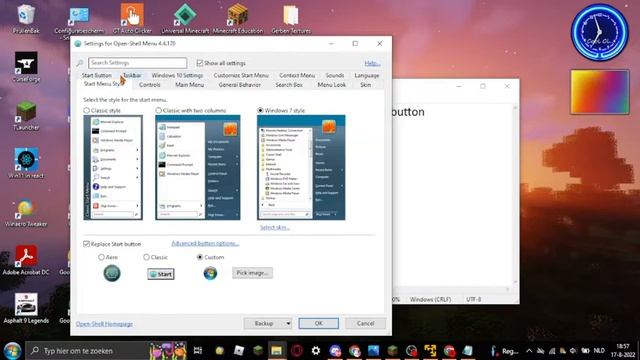Select the Aero start button radio
The image size is (640, 360).
(x=101, y=257)
